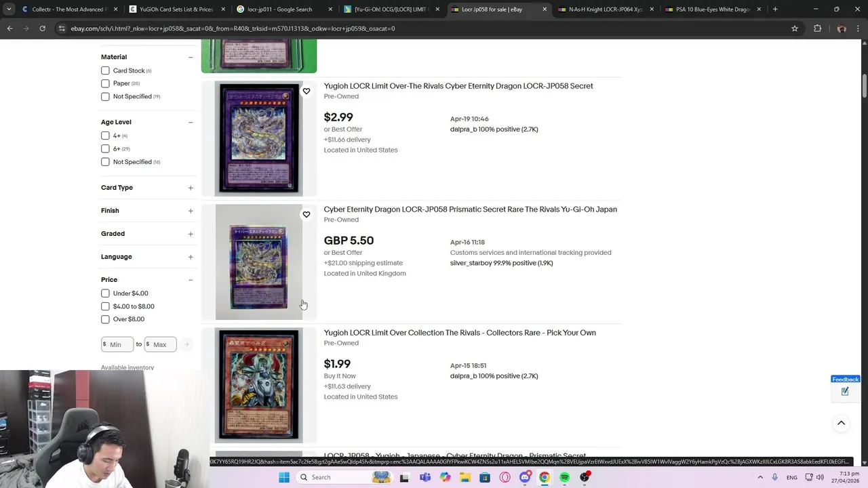Switch to N-As-H Knight LOCR-JP064 tab
Viewport: 868px width, 488px height.
coord(605,9)
